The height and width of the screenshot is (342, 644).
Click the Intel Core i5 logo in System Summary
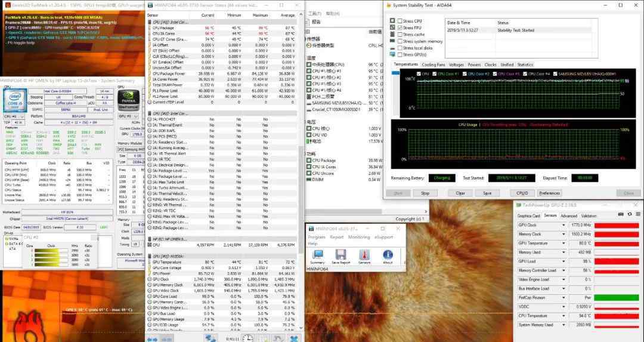(15, 100)
